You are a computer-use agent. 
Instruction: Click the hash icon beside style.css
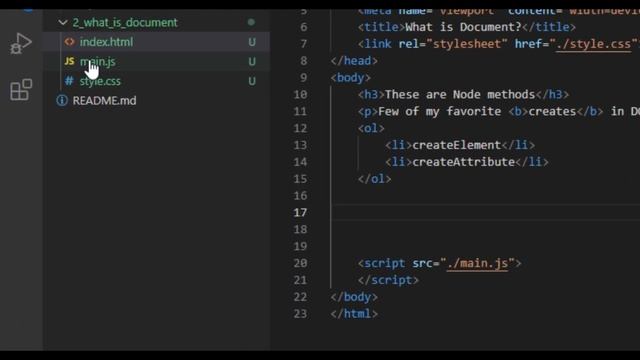pyautogui.click(x=69, y=81)
